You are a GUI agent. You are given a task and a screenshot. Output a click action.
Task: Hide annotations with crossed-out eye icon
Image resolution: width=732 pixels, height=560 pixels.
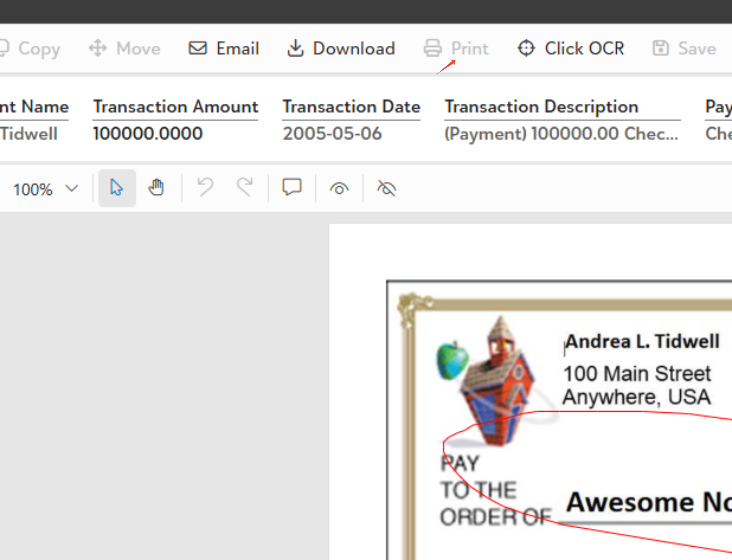387,188
